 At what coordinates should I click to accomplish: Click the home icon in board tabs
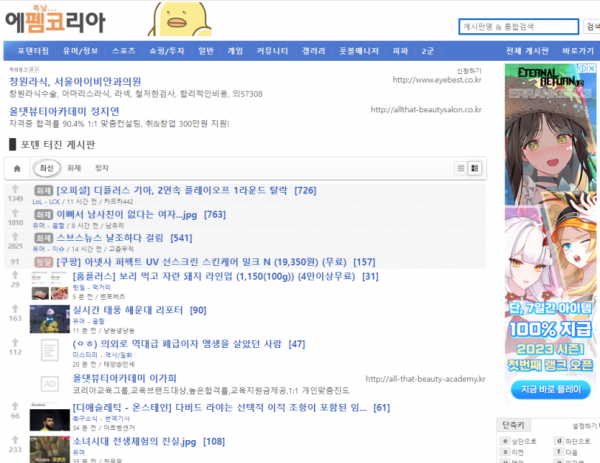click(x=15, y=168)
